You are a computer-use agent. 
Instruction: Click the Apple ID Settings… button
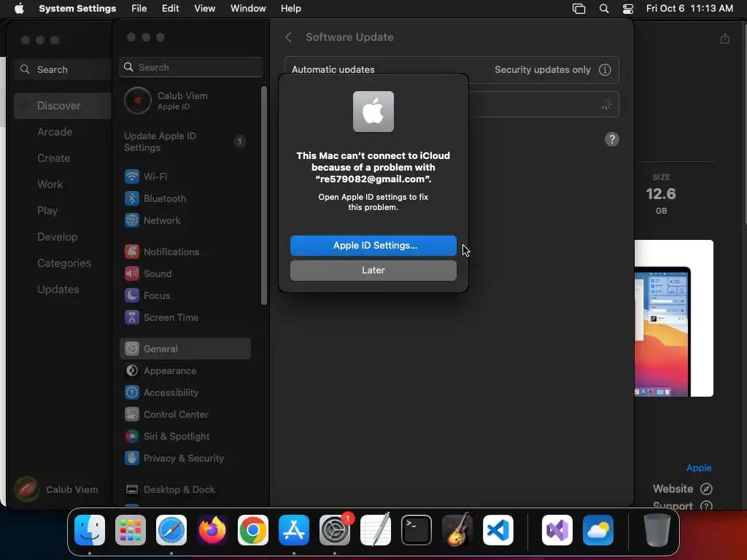(x=373, y=246)
